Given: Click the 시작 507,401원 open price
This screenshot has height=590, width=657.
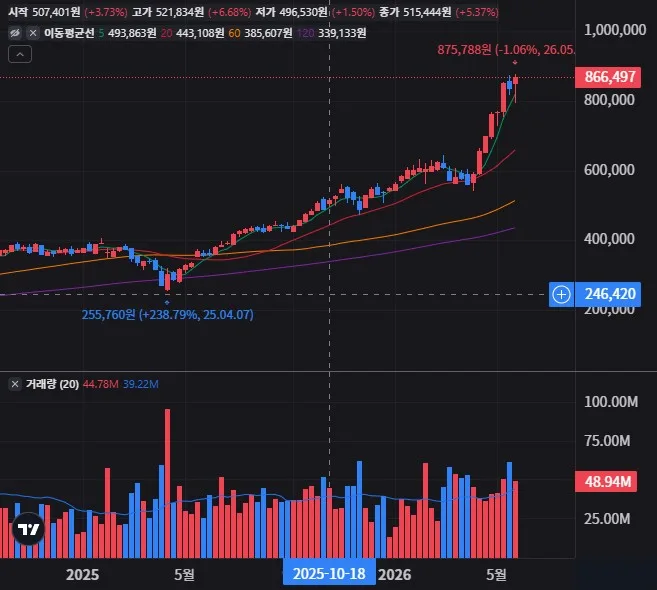Looking at the screenshot, I should 44,12.
